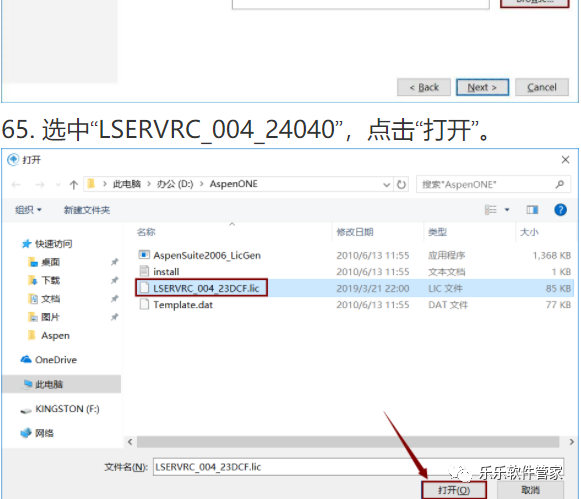Click the Forward navigation arrow
This screenshot has height=499, width=581.
[x=40, y=184]
